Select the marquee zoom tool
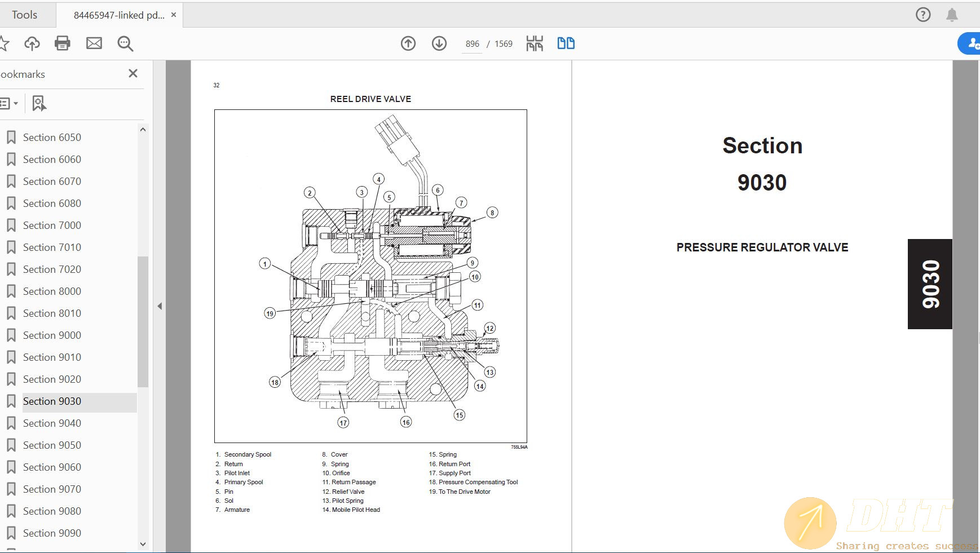The width and height of the screenshot is (980, 553). 125,43
